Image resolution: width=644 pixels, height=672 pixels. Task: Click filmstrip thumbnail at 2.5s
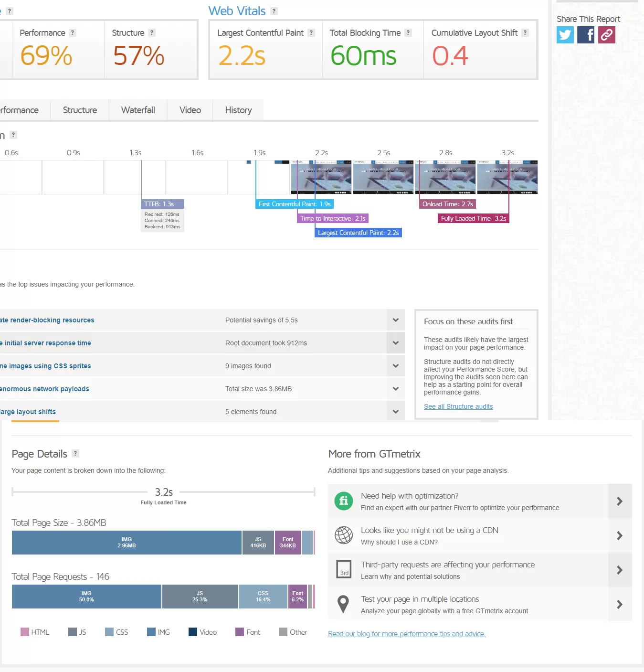tap(383, 177)
